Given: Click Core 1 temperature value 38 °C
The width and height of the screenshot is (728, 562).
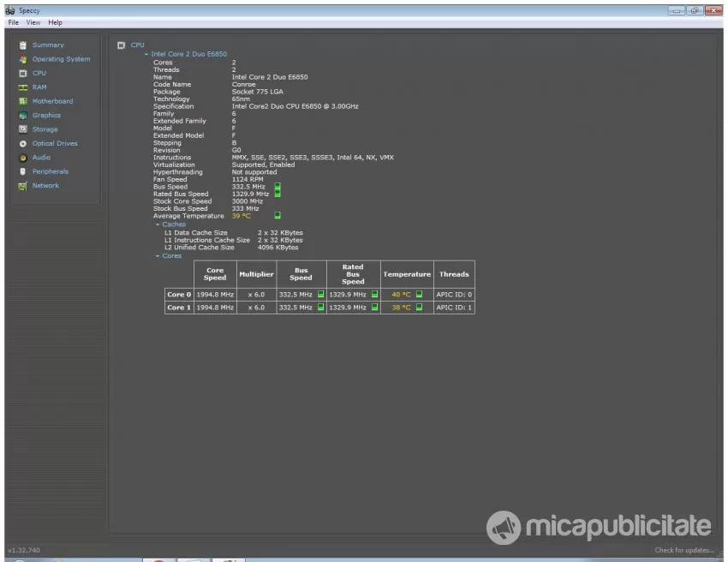Looking at the screenshot, I should pos(401,308).
